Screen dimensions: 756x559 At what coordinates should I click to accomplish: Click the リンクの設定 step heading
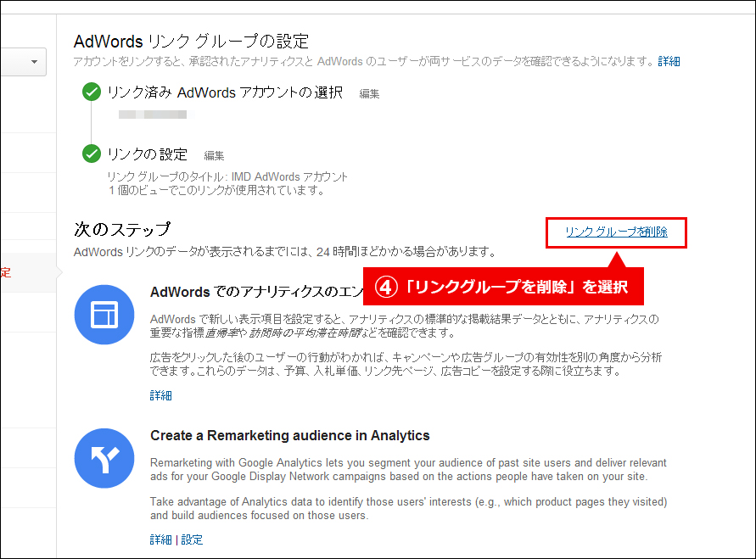[147, 154]
